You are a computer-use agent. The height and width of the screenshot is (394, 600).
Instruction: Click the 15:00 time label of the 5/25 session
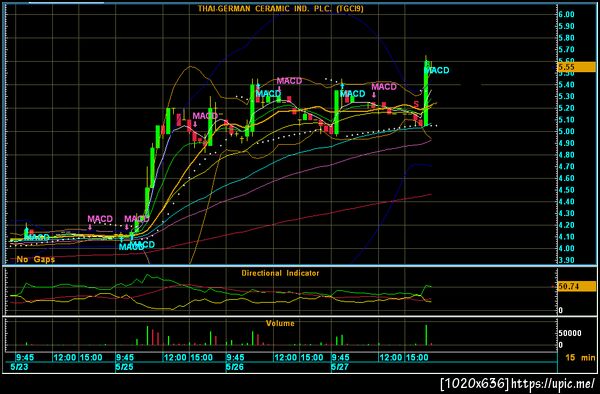click(x=202, y=358)
